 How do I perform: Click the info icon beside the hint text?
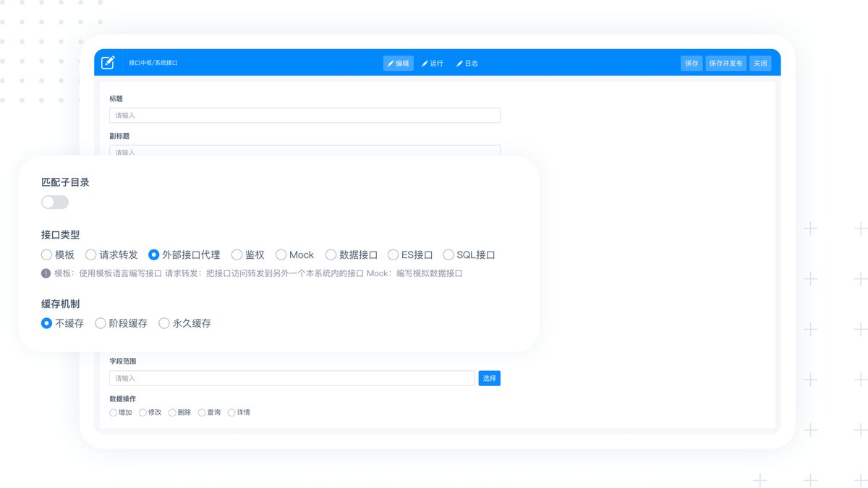pyautogui.click(x=46, y=273)
